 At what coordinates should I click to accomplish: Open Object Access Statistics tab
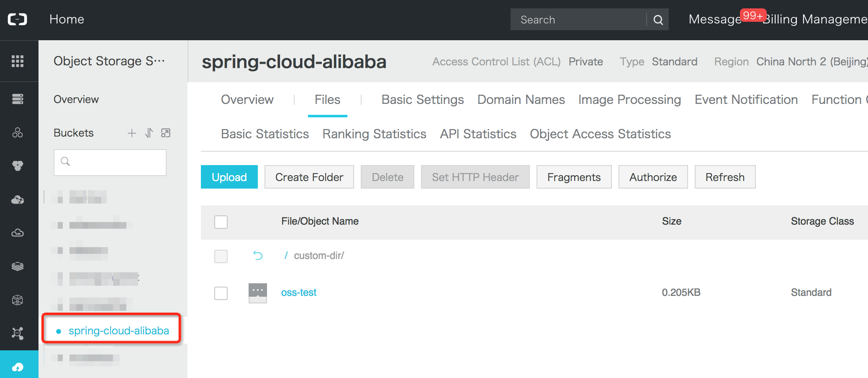[600, 134]
